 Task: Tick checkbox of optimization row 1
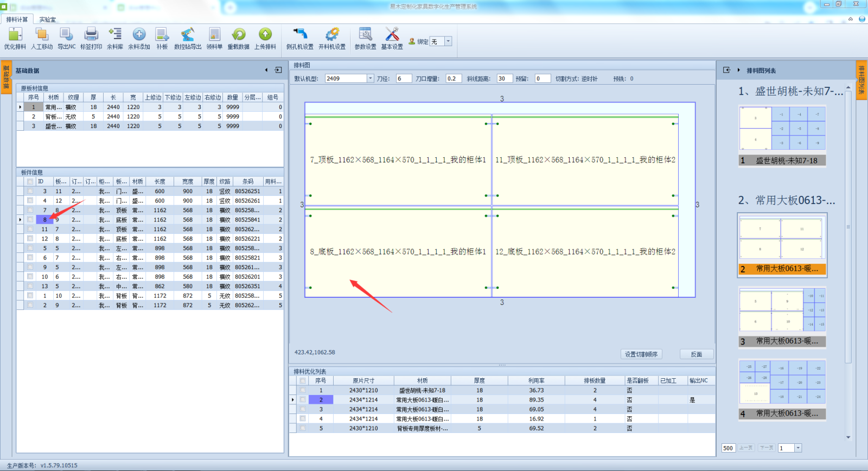303,390
